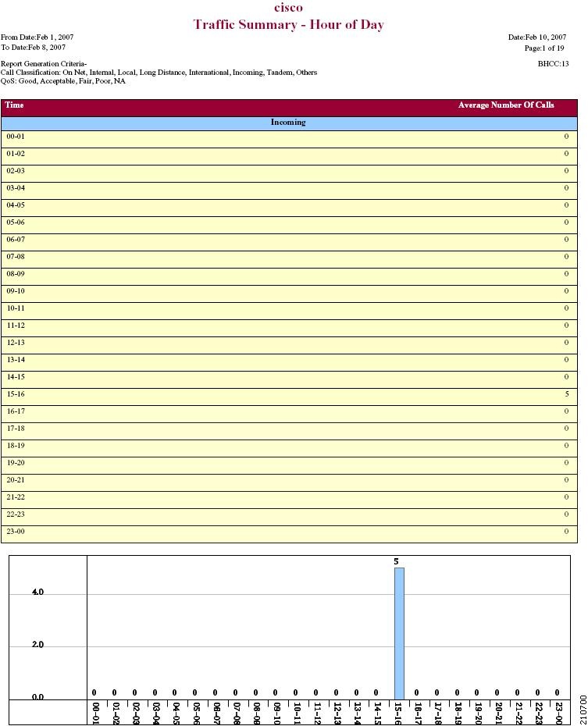Click the Traffic Summary - Hour of Day title
The width and height of the screenshot is (588, 726).
(288, 24)
